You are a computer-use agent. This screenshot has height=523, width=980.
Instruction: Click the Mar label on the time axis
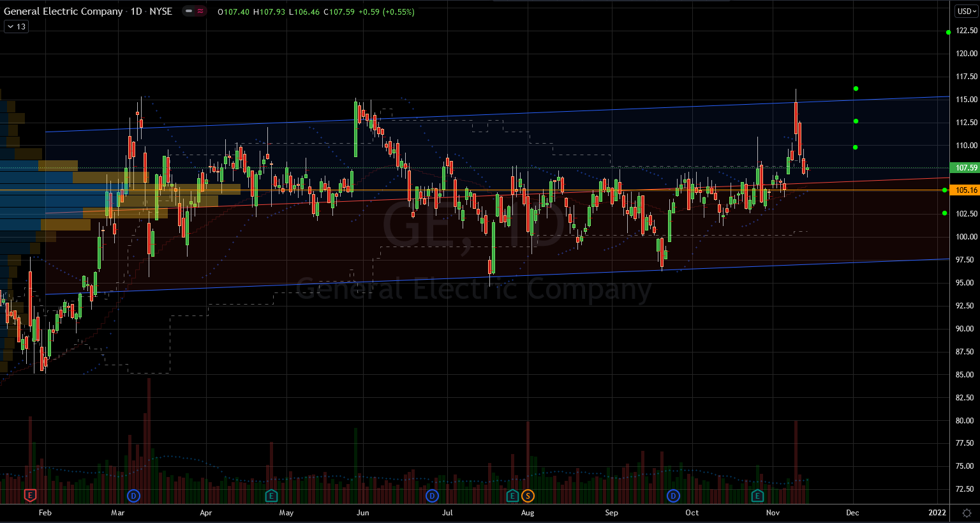pyautogui.click(x=118, y=513)
